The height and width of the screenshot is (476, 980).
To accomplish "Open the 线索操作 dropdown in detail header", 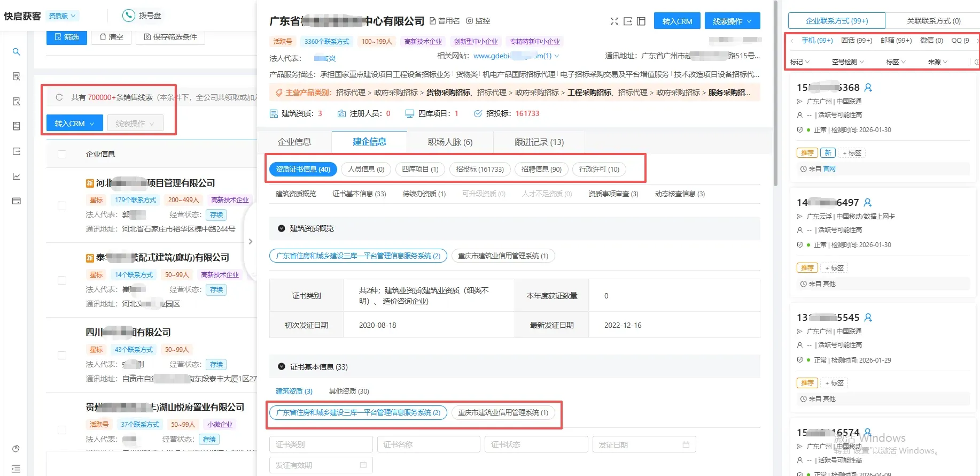I will [732, 21].
